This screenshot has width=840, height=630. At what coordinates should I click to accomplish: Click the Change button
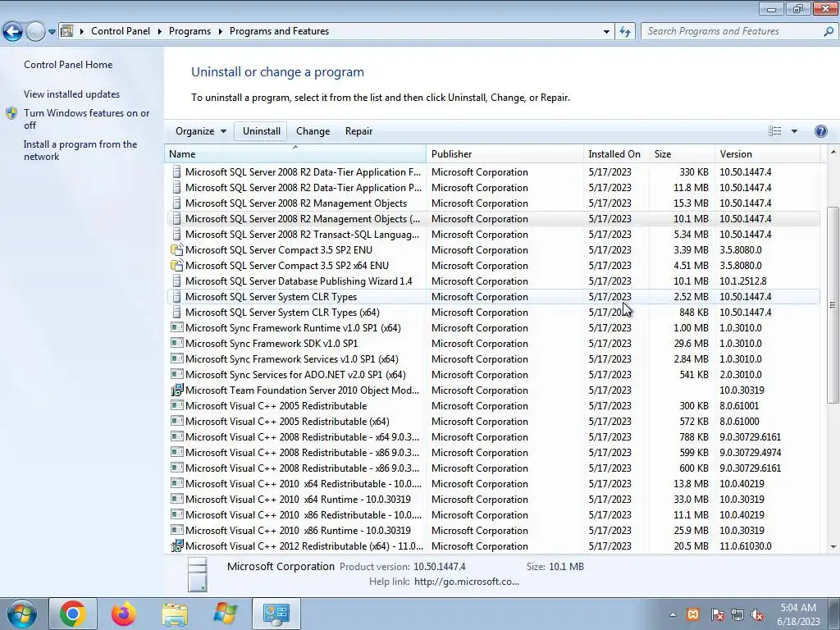tap(313, 131)
